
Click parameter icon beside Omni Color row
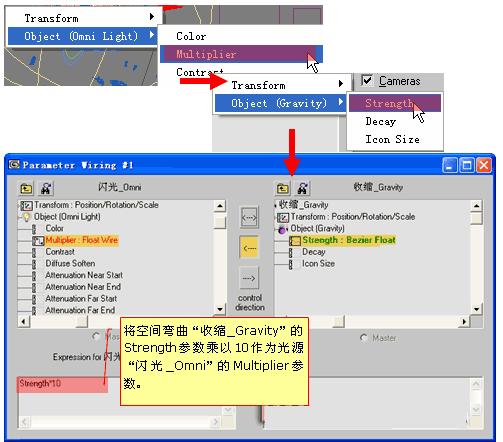pos(34,229)
